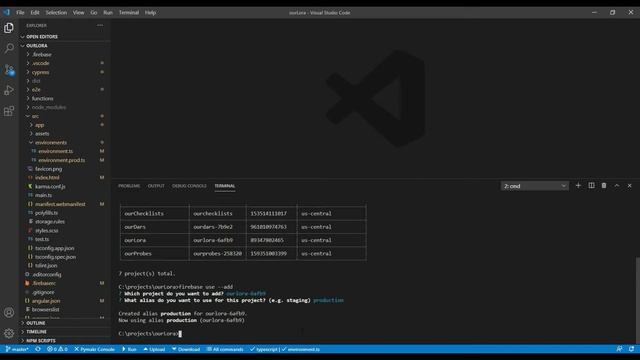Switch to the OUTPUT tab
This screenshot has width=640, height=360.
point(156,186)
